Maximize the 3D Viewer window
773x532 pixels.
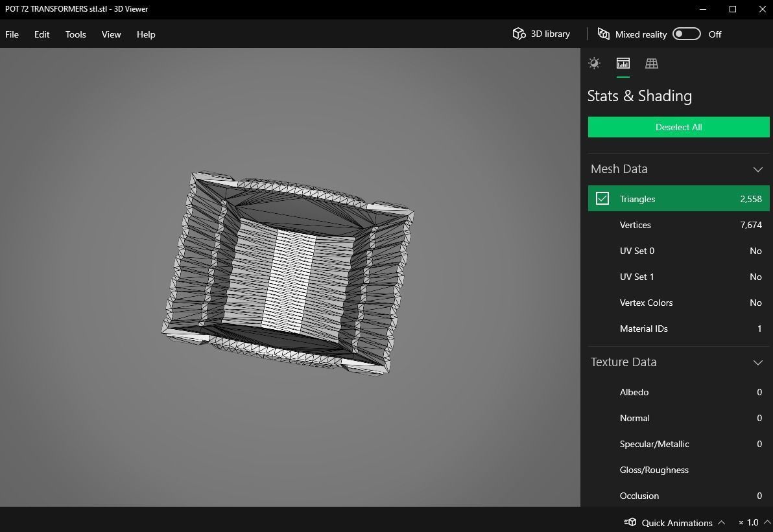coord(733,9)
